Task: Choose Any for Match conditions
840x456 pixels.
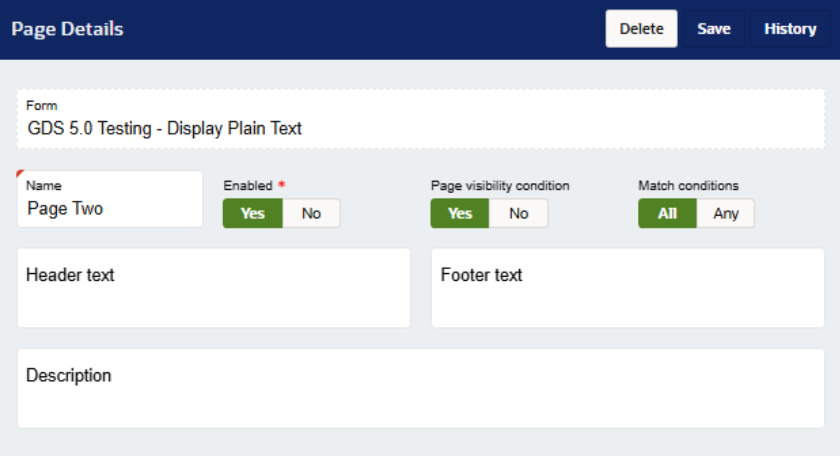Action: pos(725,213)
